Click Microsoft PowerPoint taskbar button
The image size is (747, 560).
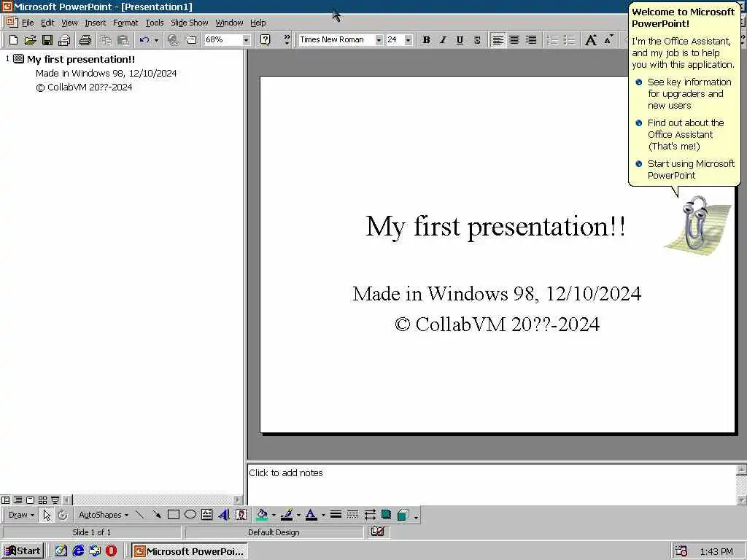(189, 551)
